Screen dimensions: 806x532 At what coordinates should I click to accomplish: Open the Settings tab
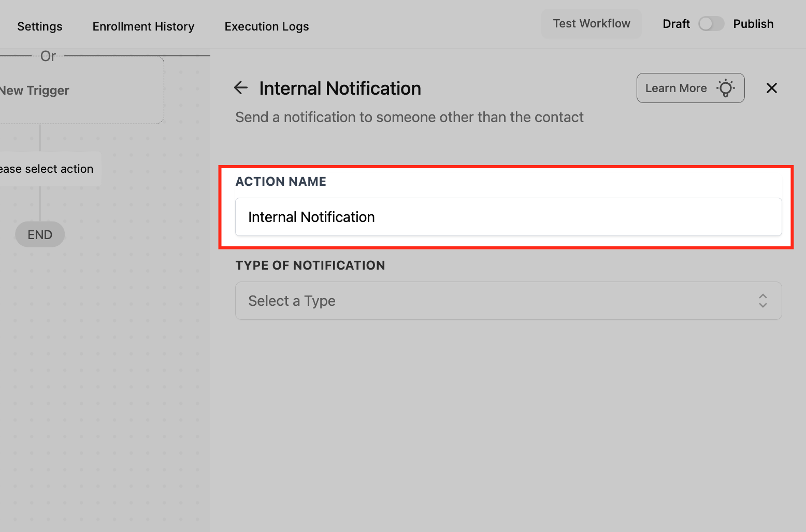40,26
